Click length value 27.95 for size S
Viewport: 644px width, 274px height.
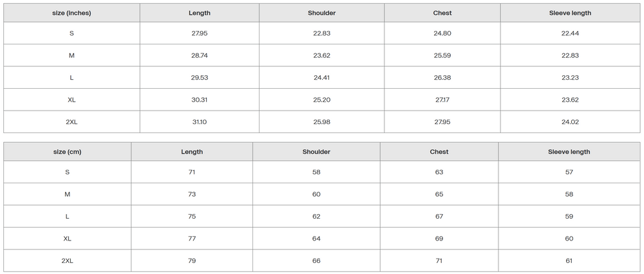tap(200, 33)
